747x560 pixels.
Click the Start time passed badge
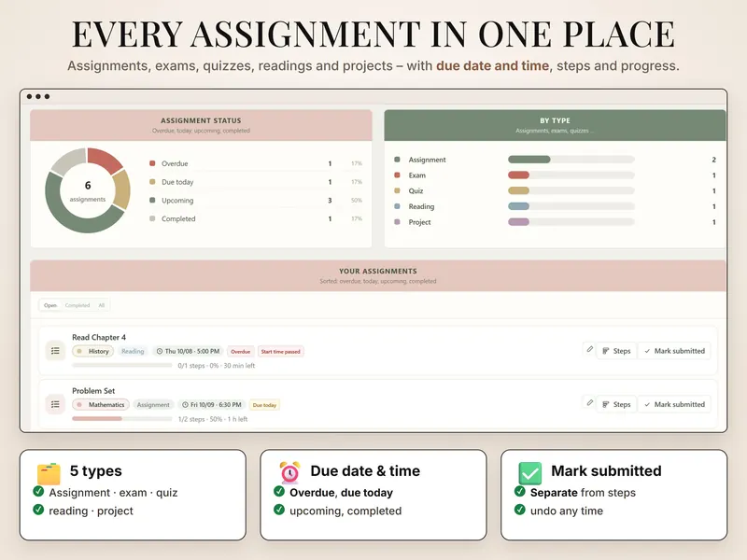tap(281, 352)
